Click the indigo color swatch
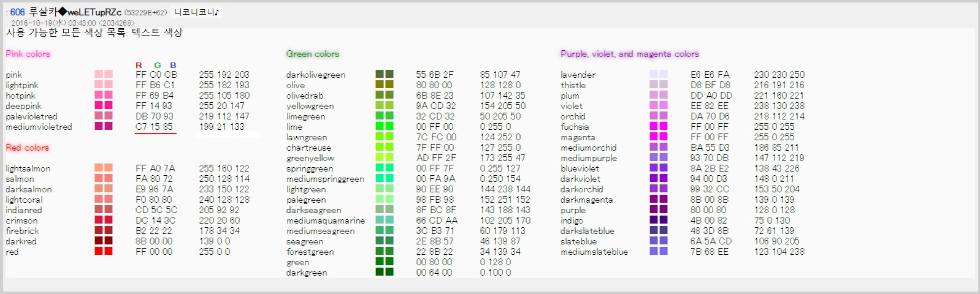The width and height of the screenshot is (980, 294). 658,220
